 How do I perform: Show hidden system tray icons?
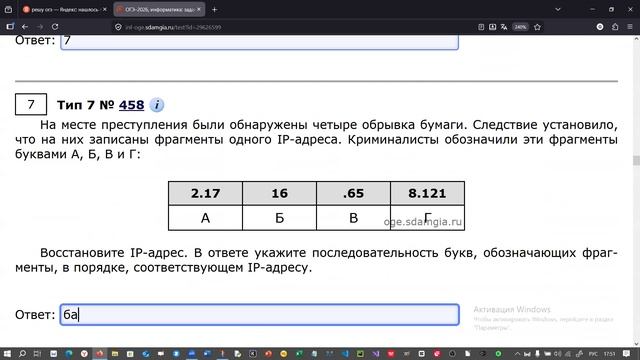[517, 354]
